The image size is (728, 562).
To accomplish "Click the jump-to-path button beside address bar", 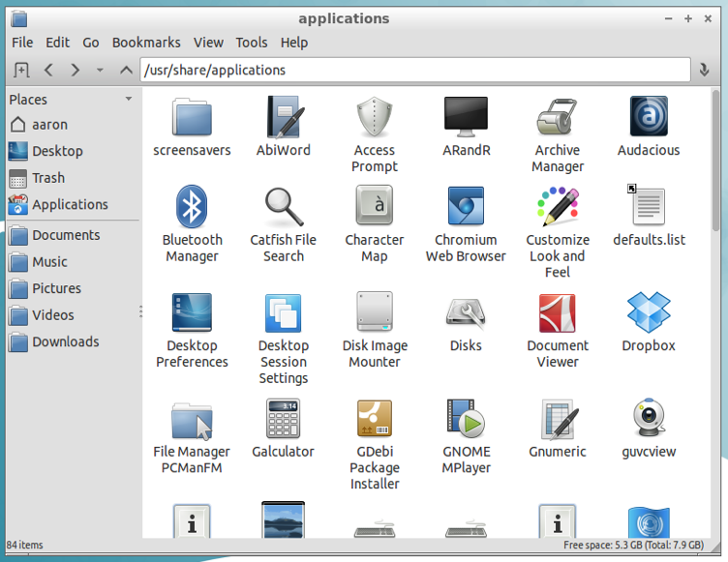I will click(x=705, y=70).
